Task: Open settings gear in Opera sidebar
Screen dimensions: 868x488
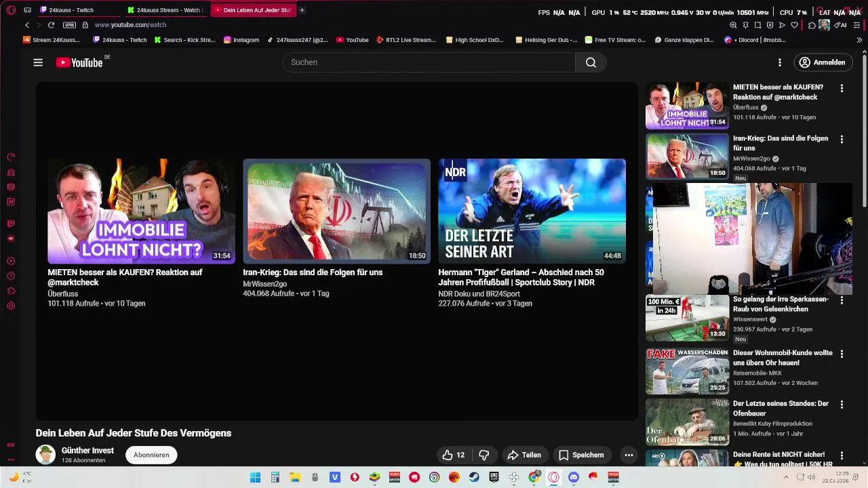Action: coord(11,306)
